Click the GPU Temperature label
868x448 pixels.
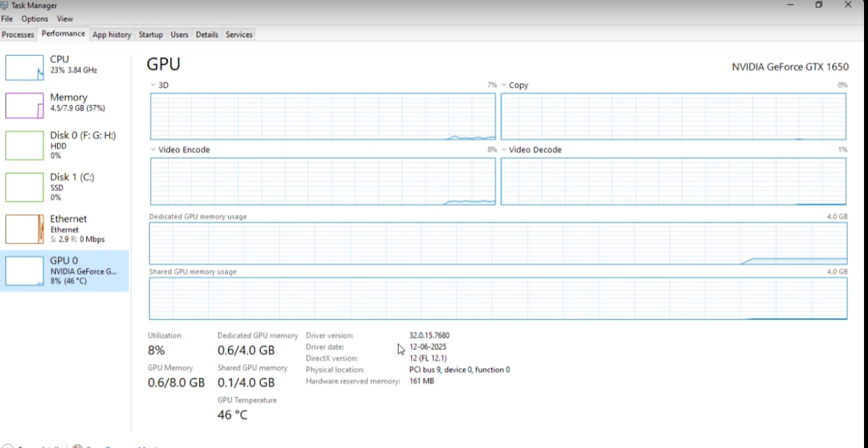pyautogui.click(x=247, y=400)
